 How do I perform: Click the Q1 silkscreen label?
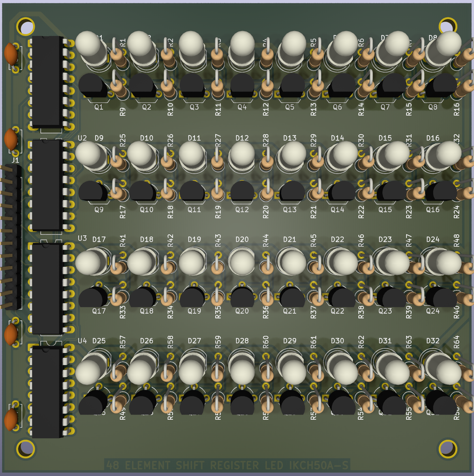point(99,107)
